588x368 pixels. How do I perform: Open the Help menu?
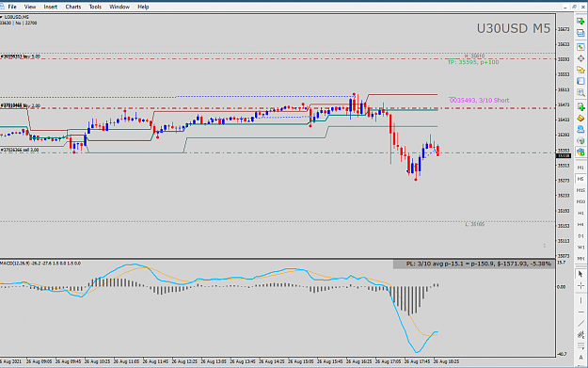pos(143,7)
